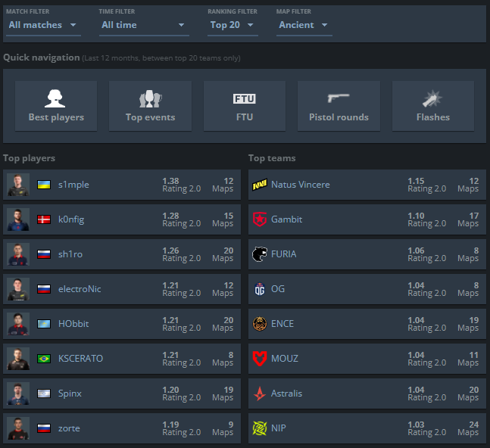
Task: Open the OG team page
Action: [x=278, y=289]
